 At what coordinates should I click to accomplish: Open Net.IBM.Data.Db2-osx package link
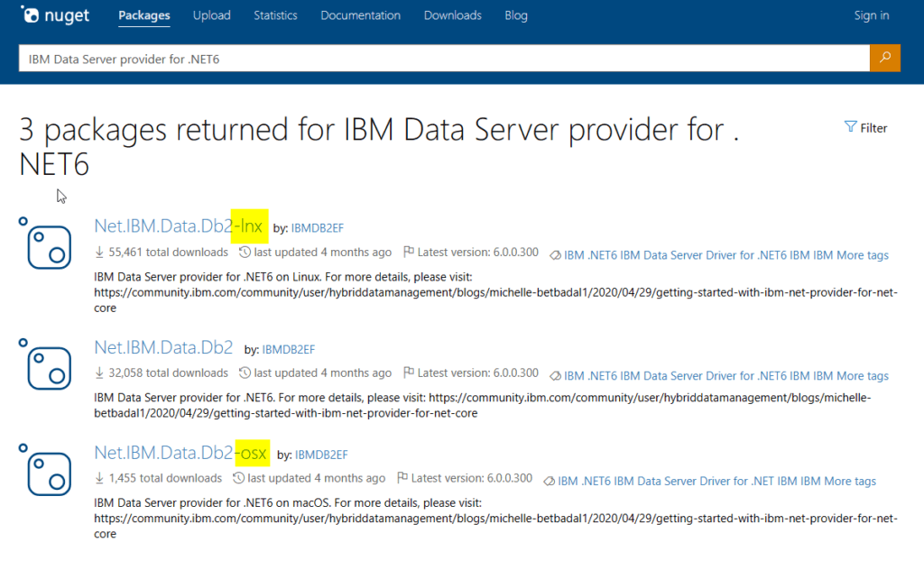tap(180, 453)
